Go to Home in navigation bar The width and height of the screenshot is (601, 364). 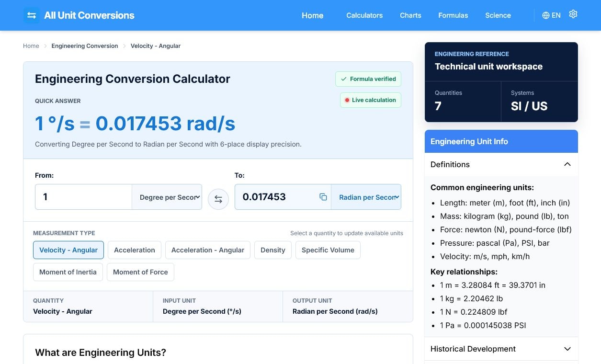click(313, 15)
